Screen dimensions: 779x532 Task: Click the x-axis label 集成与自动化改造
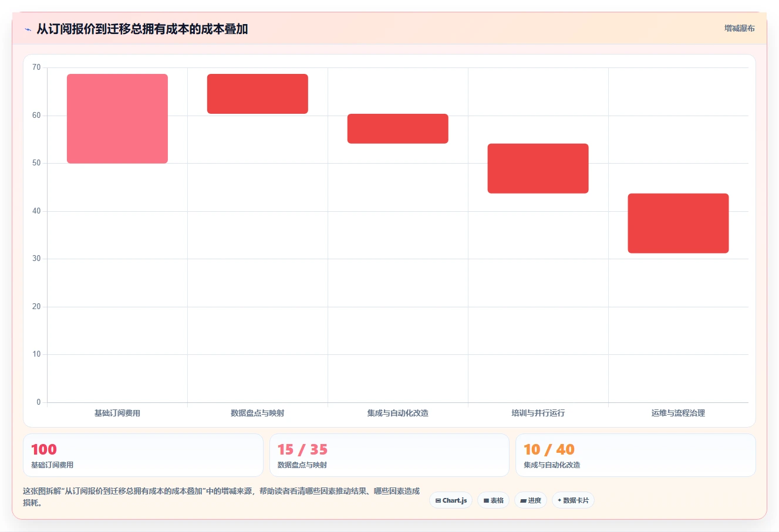[x=398, y=413]
